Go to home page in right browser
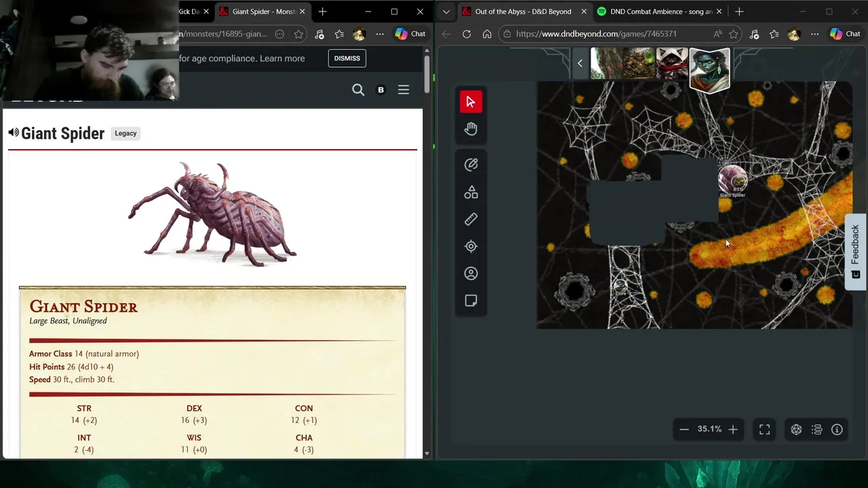868x488 pixels. (487, 34)
